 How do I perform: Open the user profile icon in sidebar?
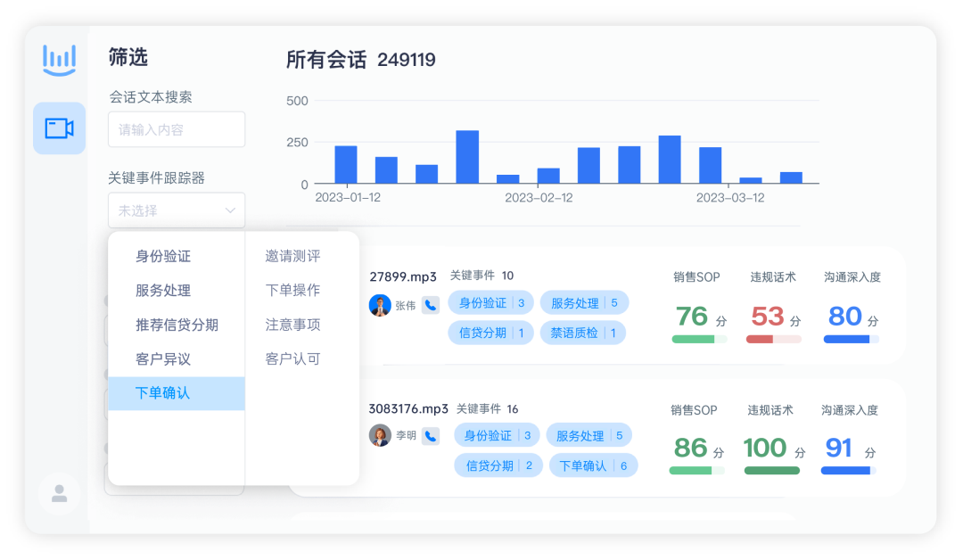click(x=59, y=493)
